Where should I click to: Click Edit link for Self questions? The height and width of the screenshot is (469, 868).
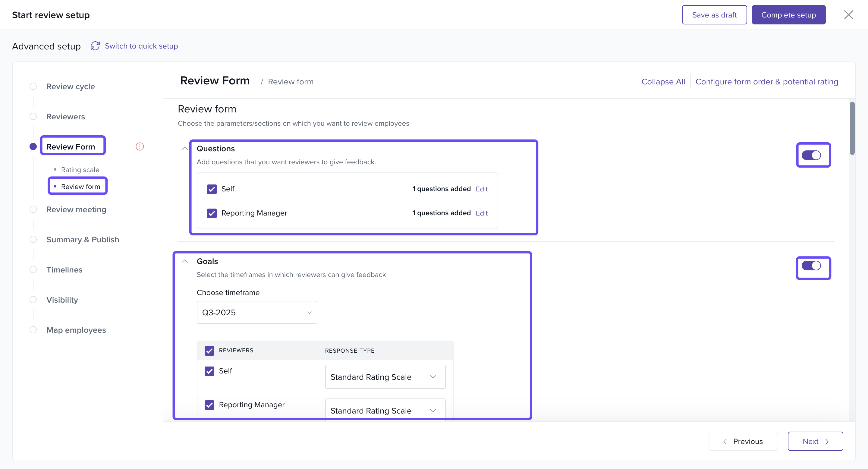pos(481,189)
